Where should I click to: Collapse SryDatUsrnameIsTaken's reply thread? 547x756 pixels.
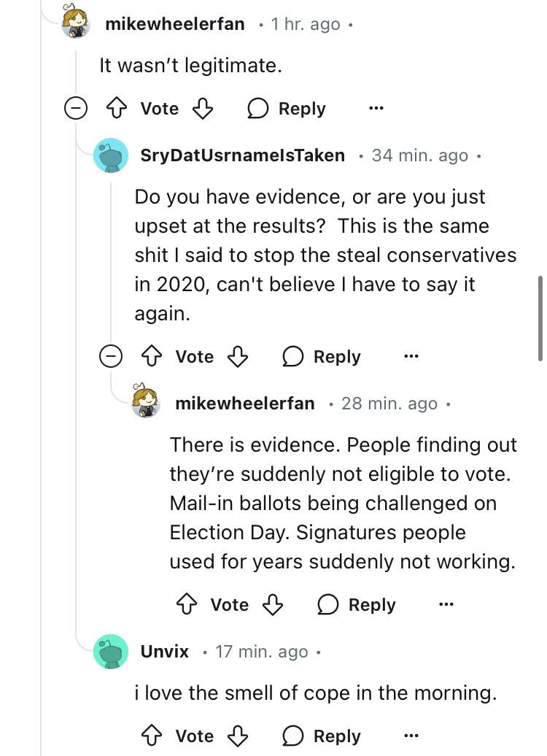coord(111,357)
